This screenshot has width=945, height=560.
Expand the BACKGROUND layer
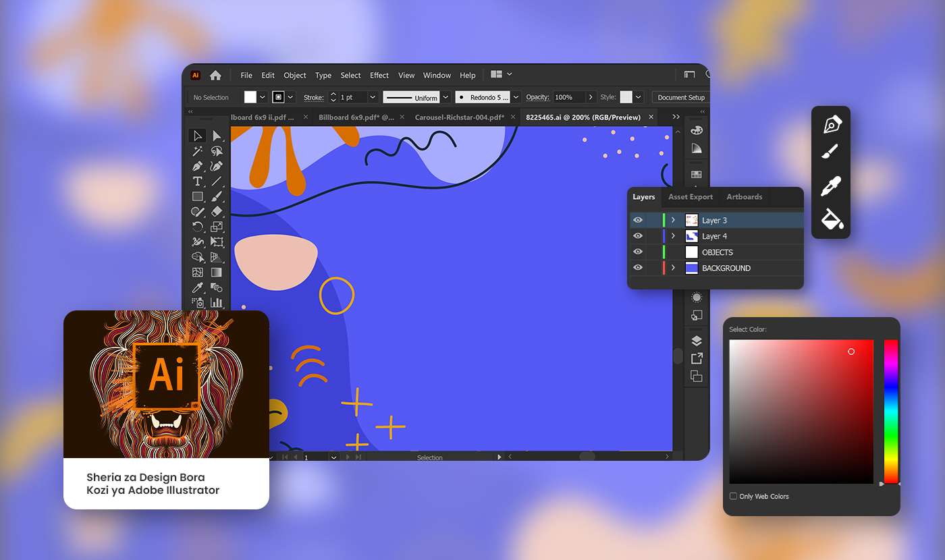click(673, 268)
